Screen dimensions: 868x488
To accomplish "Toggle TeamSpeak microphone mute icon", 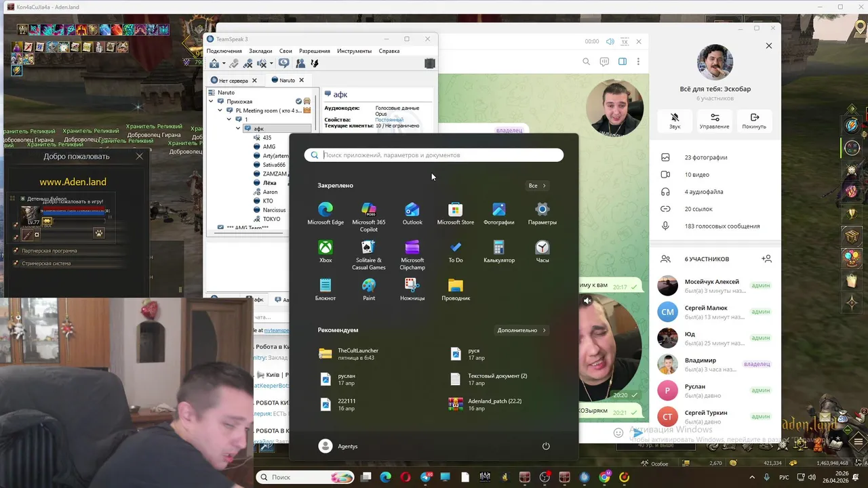I will pos(248,63).
